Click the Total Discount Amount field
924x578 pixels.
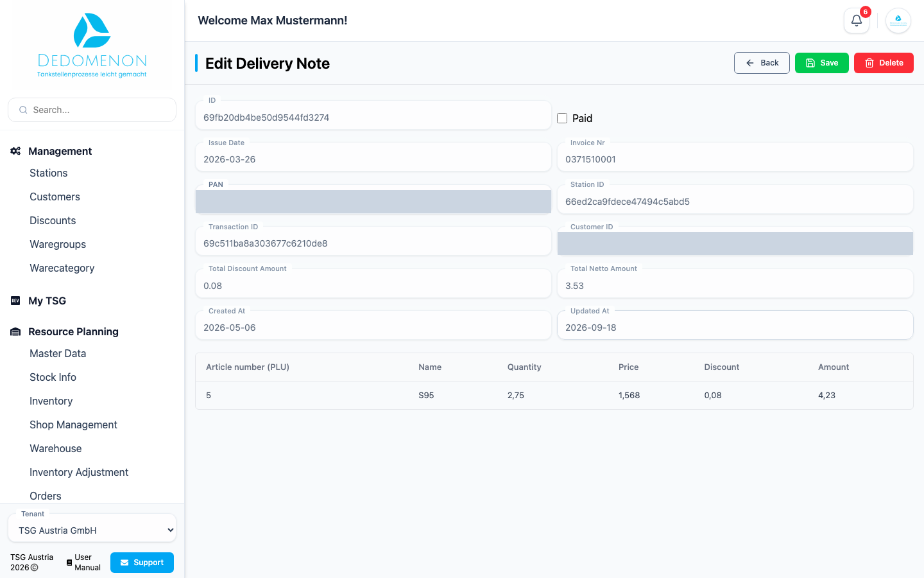click(373, 284)
